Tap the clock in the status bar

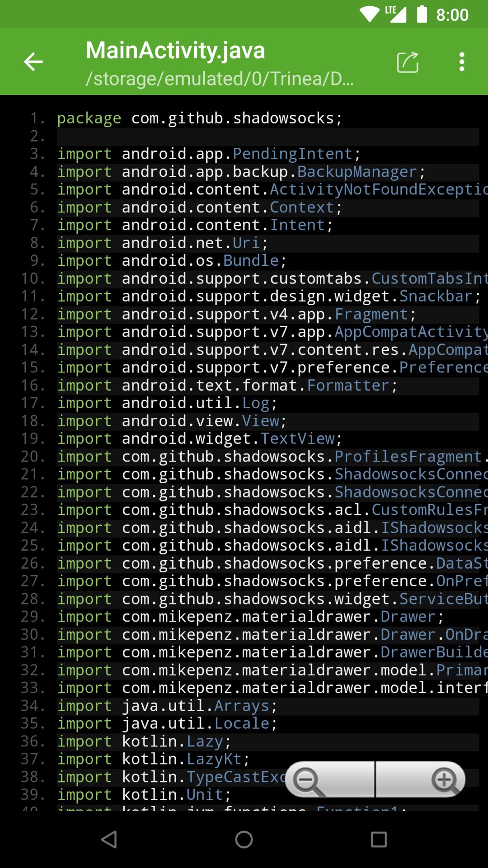[452, 15]
